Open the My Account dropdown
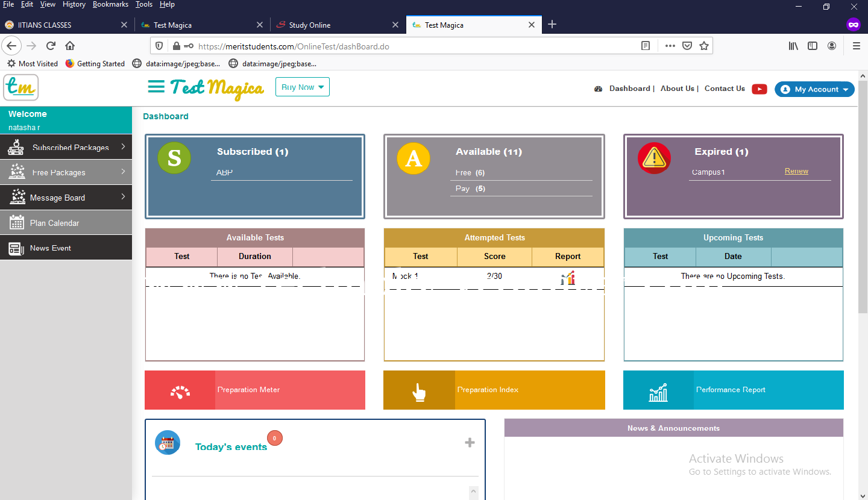 tap(814, 89)
